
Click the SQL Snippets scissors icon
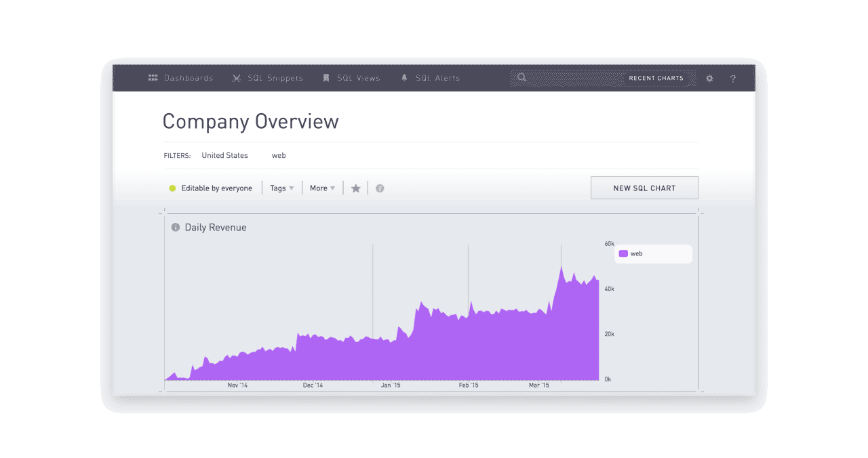(x=237, y=78)
